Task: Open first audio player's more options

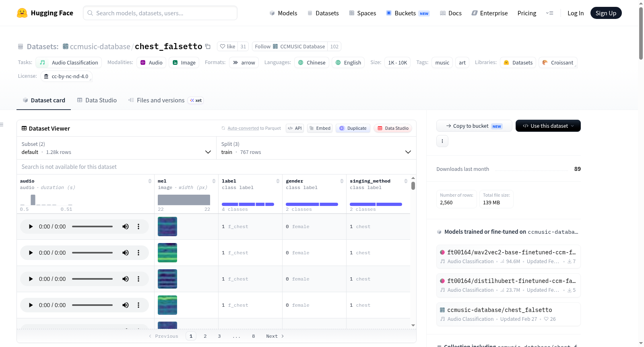Action: click(138, 226)
